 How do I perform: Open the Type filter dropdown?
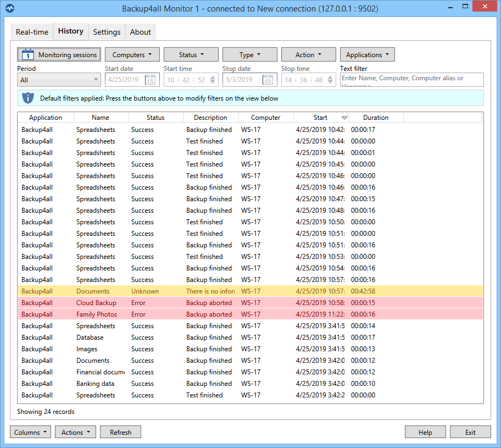coord(250,54)
